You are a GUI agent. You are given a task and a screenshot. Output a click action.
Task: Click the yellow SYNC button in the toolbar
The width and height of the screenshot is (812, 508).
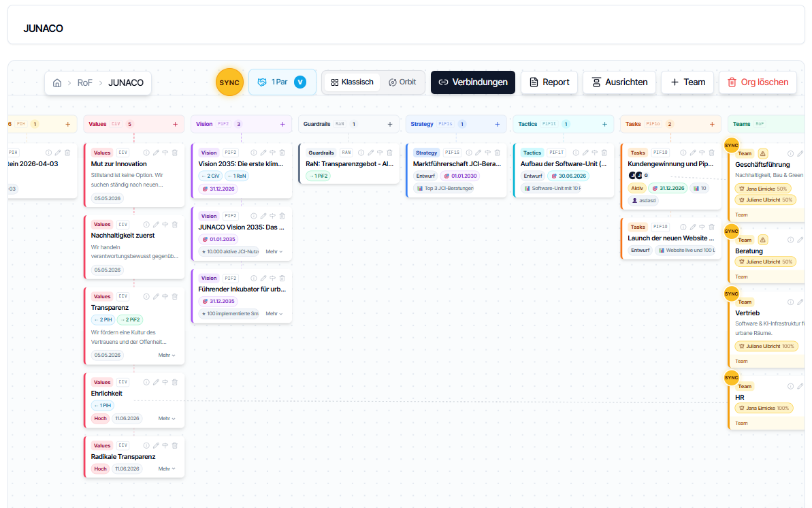(229, 82)
